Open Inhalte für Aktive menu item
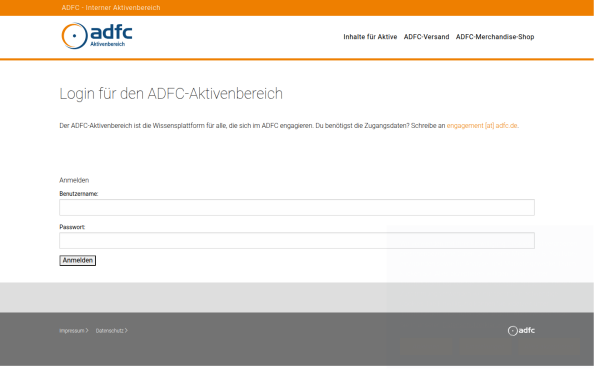This screenshot has width=600, height=375. pyautogui.click(x=370, y=37)
